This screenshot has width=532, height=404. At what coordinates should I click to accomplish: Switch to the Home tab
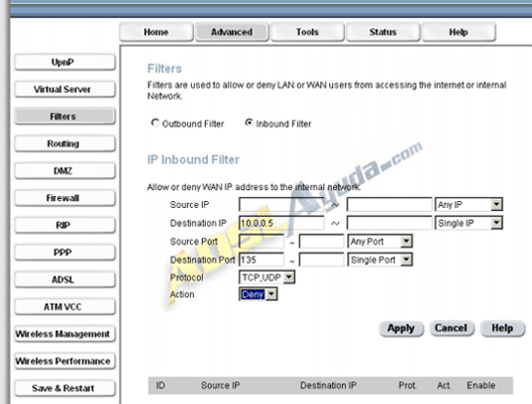(x=156, y=32)
